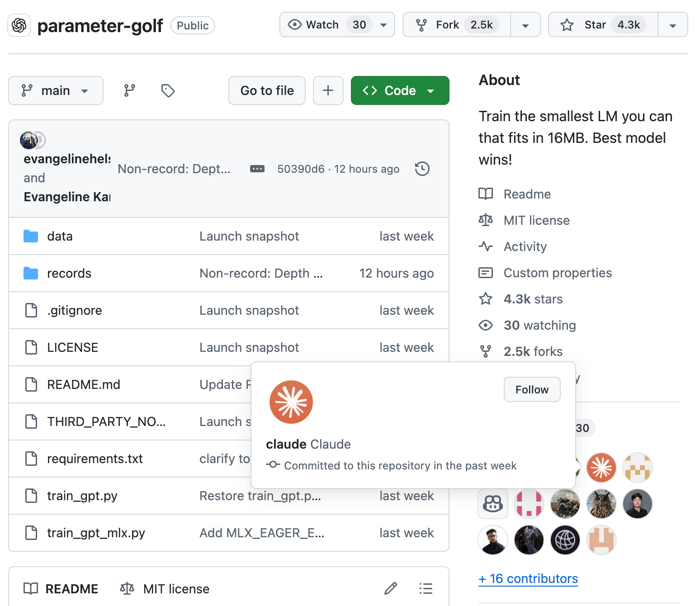Viewport: 700px width, 606px height.
Task: Click the Go to file button
Action: [x=267, y=90]
